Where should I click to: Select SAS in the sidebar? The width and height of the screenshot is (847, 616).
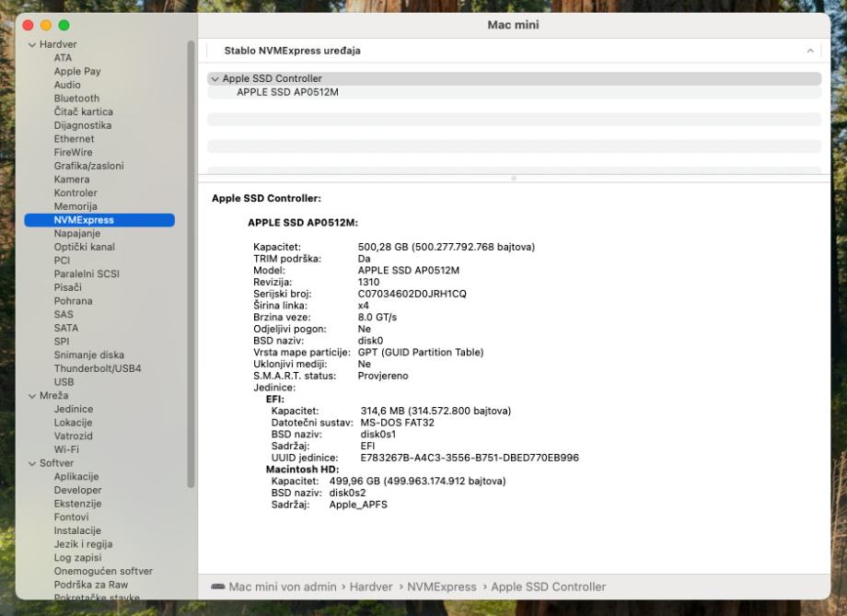[64, 315]
